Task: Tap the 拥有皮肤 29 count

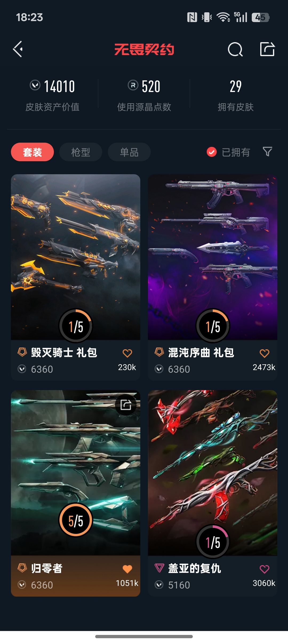Action: (x=235, y=95)
